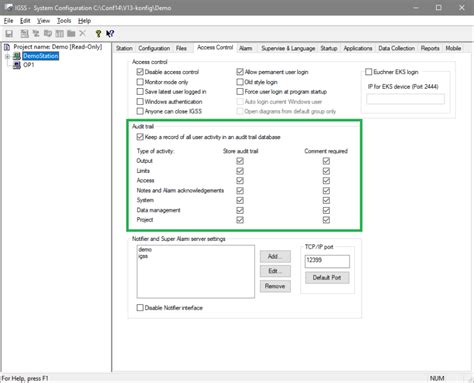Click the OP1 station icon
The height and width of the screenshot is (383, 474).
pos(17,65)
